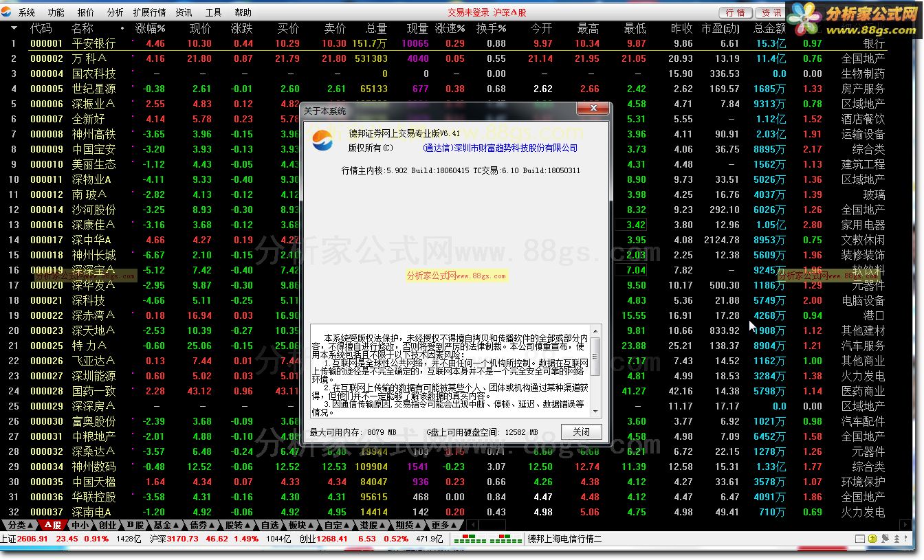Screen dimensions: 924x560
Task: Select the 平安银行 stock row
Action: [x=443, y=43]
